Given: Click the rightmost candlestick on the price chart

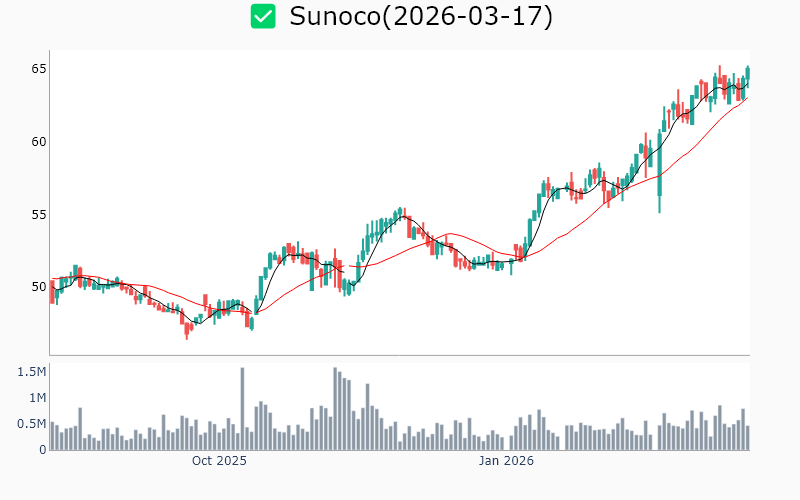Looking at the screenshot, I should click(747, 72).
